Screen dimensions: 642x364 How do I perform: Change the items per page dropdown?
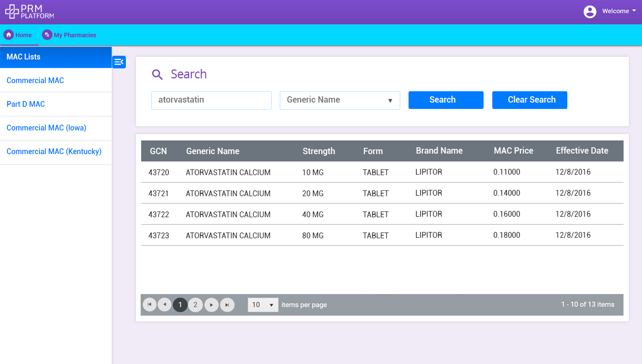point(263,305)
